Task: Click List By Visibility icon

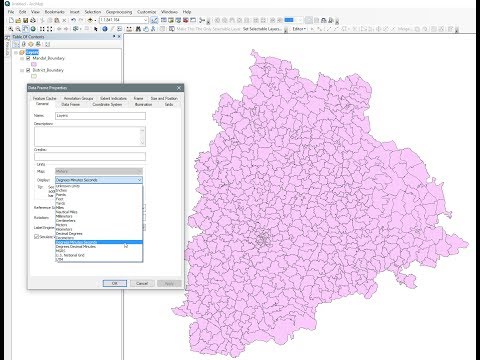Action: 31,44
